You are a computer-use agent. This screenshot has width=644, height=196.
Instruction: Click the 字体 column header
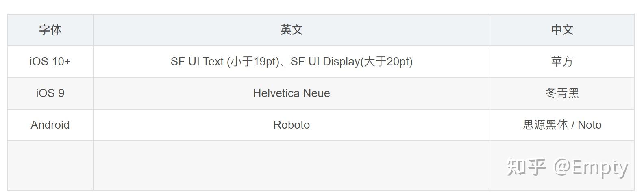click(50, 30)
